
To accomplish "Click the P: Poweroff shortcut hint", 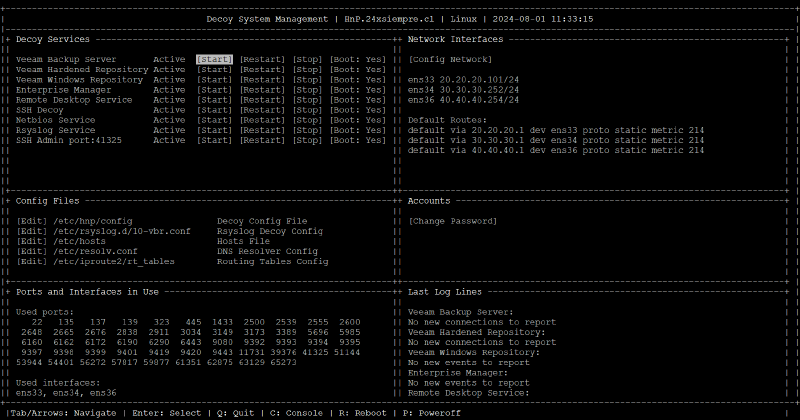I will tap(432, 413).
